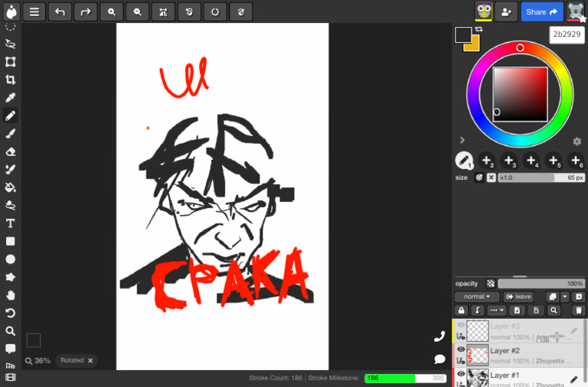Open the layer more options dropdown
This screenshot has width=588, height=387.
click(x=497, y=311)
